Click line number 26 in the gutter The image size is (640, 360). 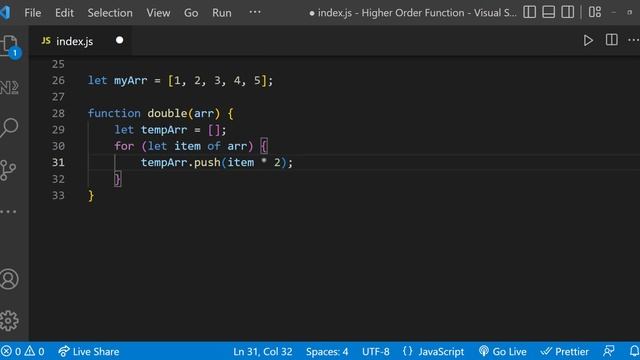(x=58, y=80)
